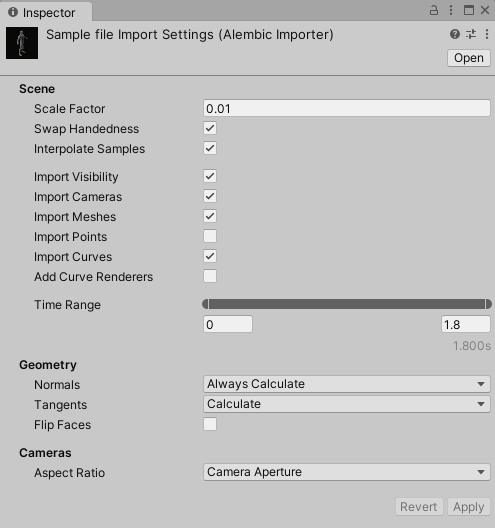Click the Import Meshes label
The height and width of the screenshot is (528, 495).
coord(75,217)
